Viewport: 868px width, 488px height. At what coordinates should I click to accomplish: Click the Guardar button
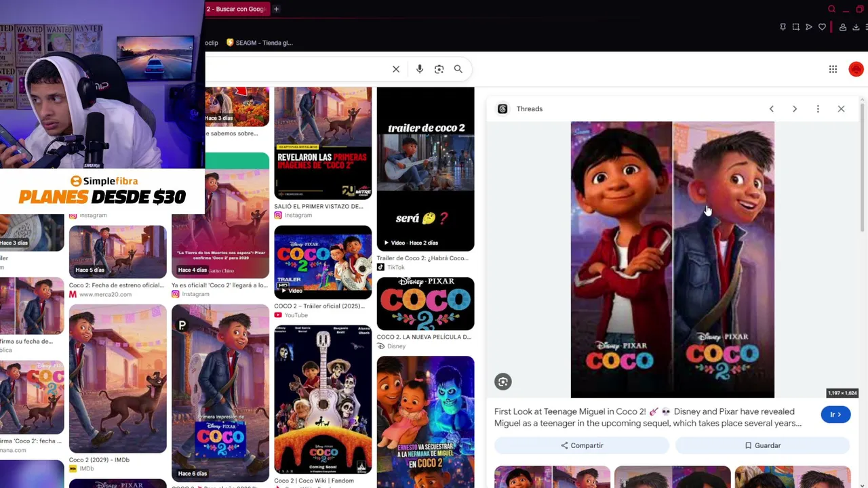(x=762, y=445)
